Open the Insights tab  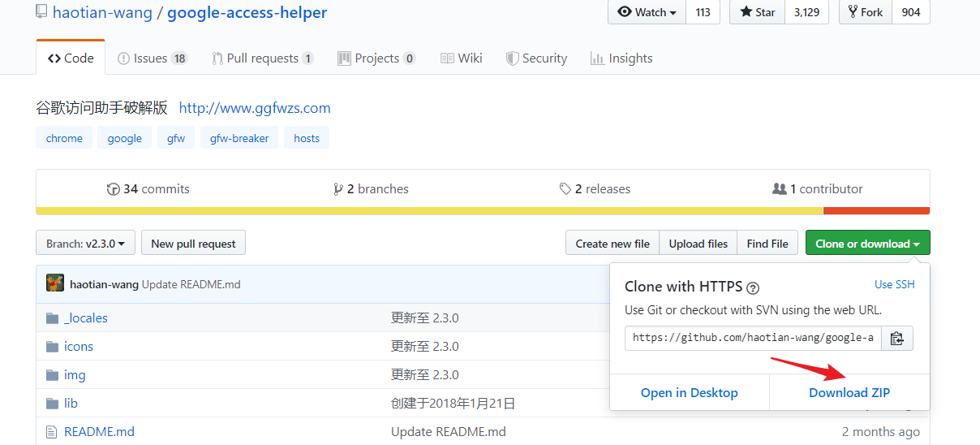(621, 58)
